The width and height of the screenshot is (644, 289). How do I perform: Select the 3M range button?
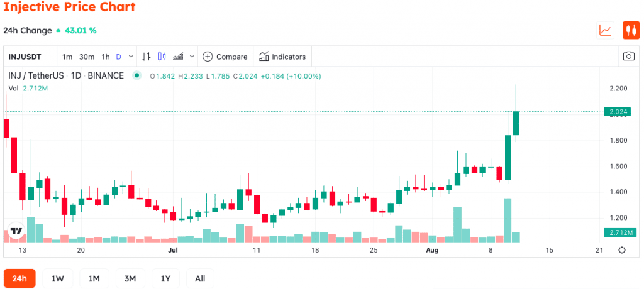click(130, 279)
